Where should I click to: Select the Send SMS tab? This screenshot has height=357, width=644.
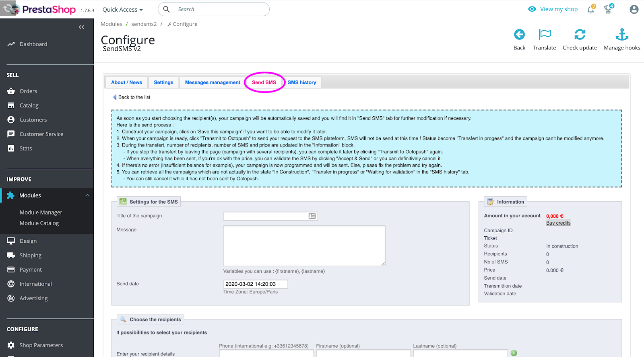[x=264, y=83]
